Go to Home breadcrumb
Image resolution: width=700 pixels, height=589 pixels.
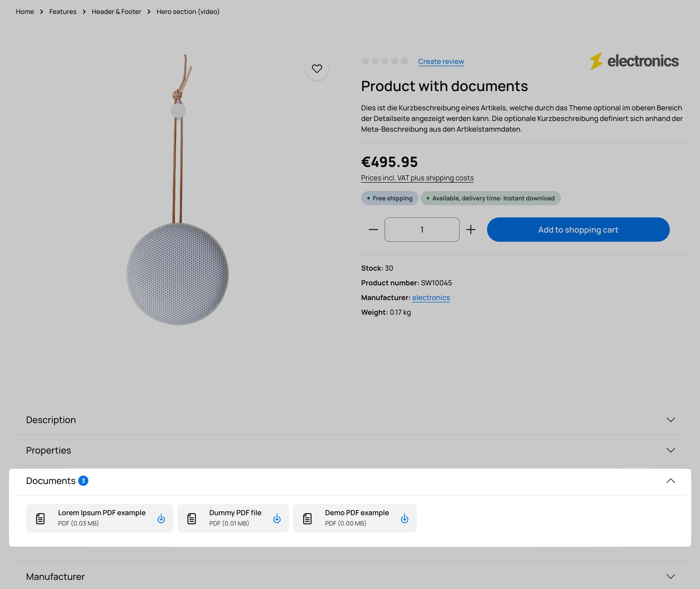(x=25, y=12)
